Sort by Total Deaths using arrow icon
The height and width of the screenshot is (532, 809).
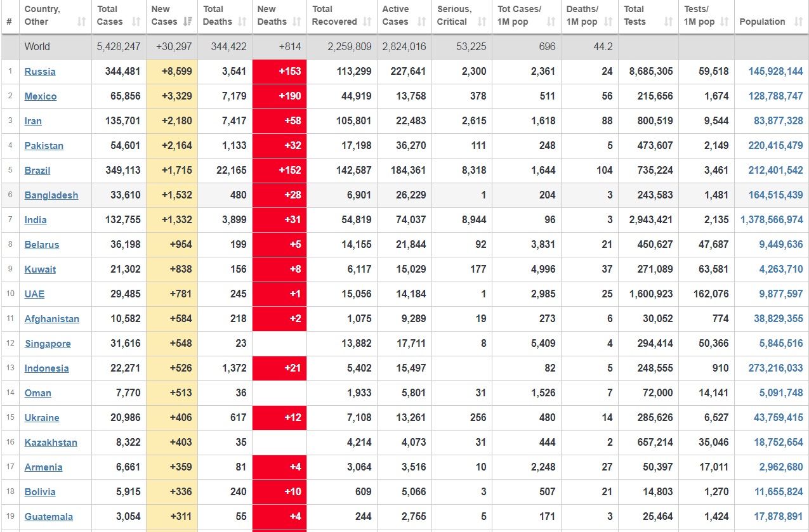point(242,22)
